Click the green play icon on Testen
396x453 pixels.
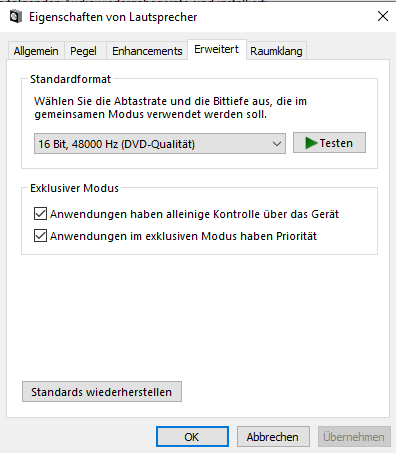point(311,143)
